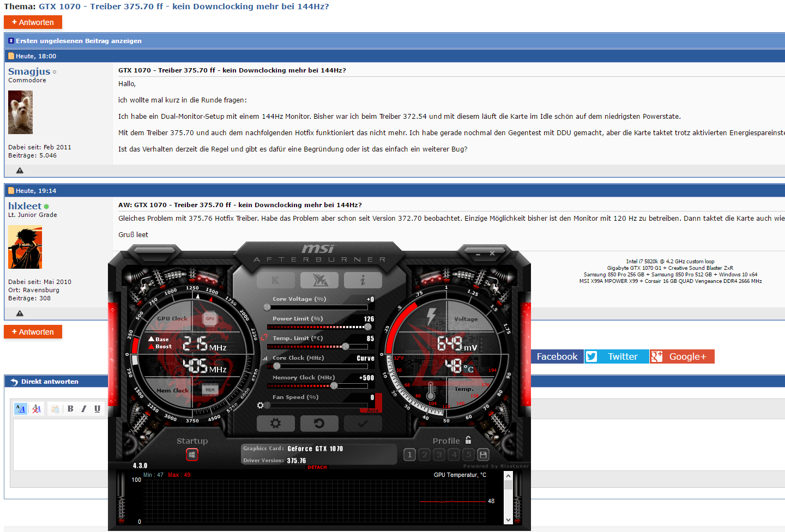Toggle Apply at Windows startup icon

tap(192, 454)
